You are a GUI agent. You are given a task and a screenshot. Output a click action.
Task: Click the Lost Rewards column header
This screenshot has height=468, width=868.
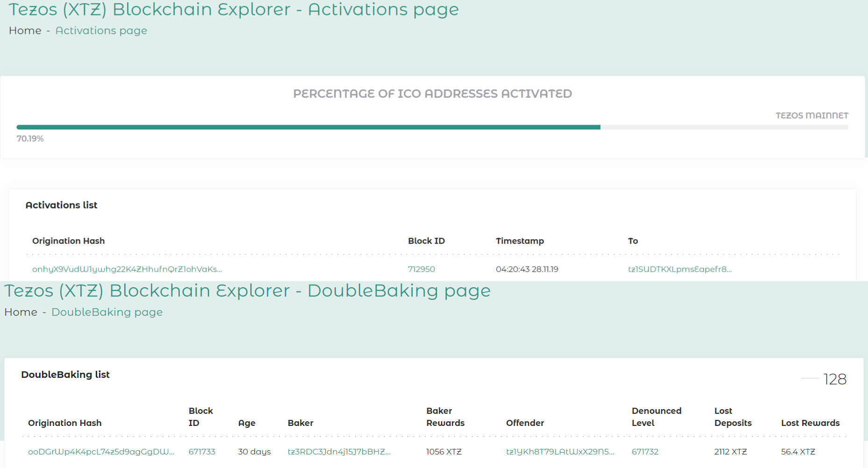click(x=810, y=423)
